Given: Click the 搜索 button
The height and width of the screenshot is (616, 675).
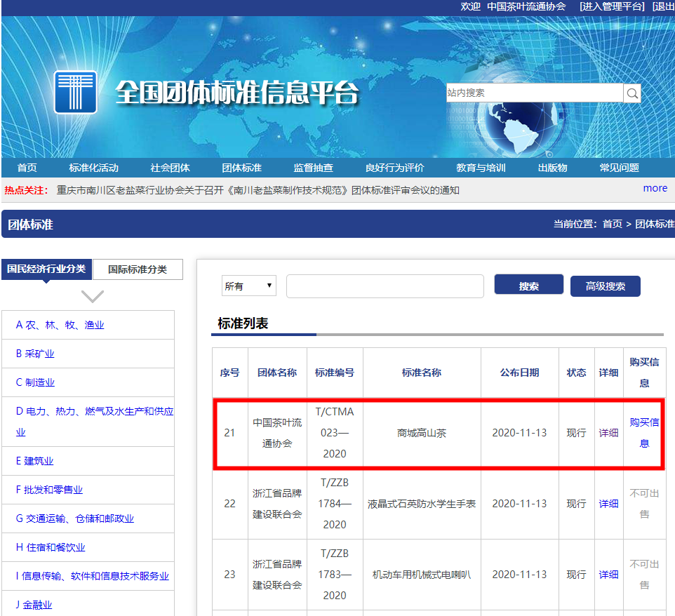Looking at the screenshot, I should click(x=528, y=286).
